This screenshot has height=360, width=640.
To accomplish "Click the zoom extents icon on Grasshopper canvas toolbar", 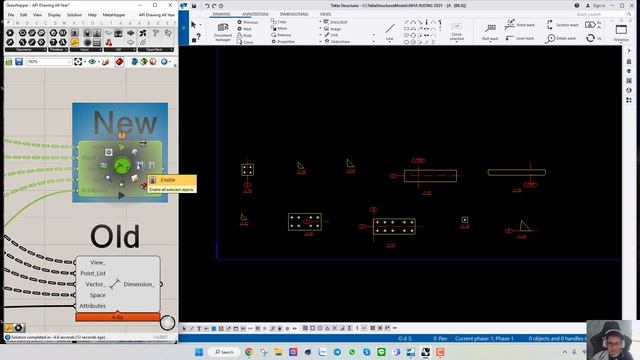I will (78, 62).
